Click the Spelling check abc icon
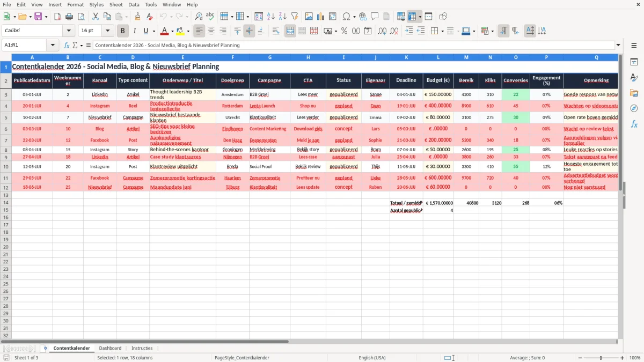Image resolution: width=644 pixels, height=362 pixels. point(210,17)
